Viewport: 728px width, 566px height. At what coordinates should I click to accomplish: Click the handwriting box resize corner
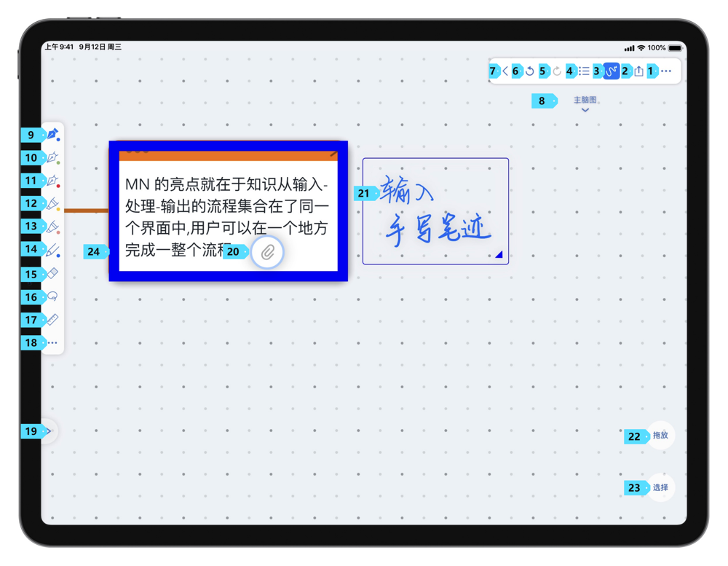499,254
